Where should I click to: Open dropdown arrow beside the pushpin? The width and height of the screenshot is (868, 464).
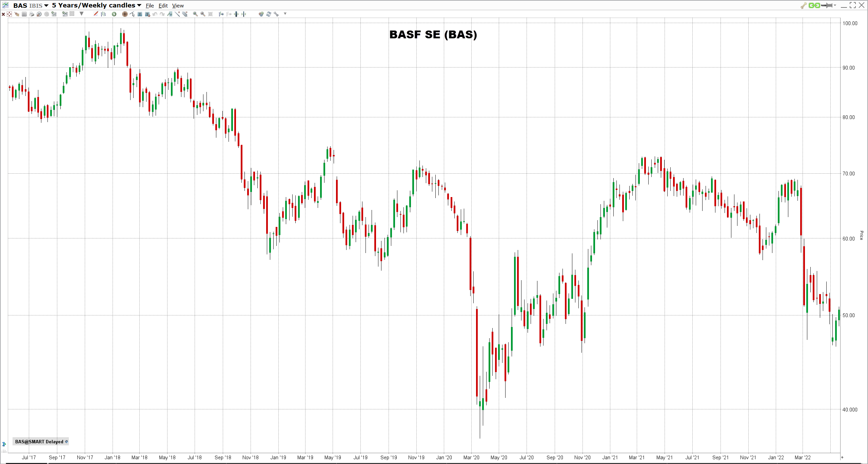point(835,5)
